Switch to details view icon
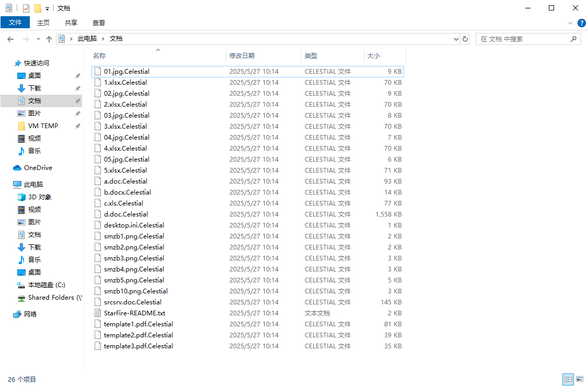Viewport: 588px width, 386px height. coord(568,379)
